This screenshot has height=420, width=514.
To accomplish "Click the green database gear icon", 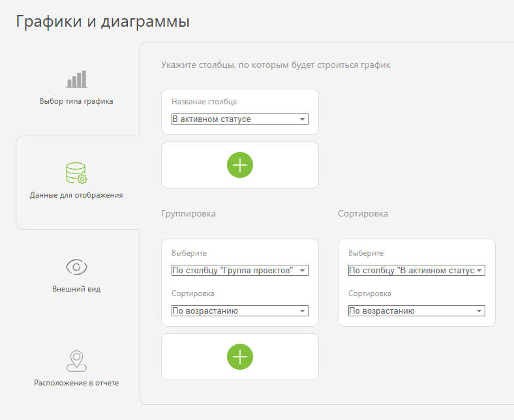I will [x=76, y=173].
